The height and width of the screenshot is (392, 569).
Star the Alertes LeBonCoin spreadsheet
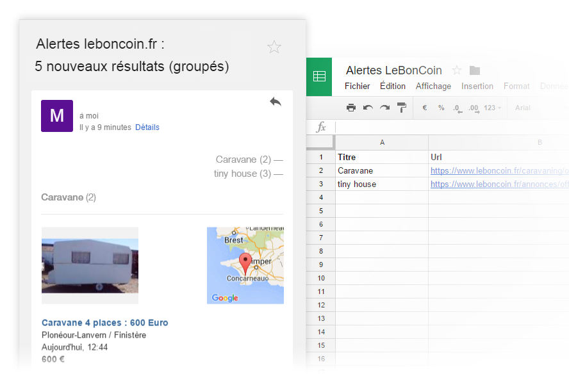point(456,70)
